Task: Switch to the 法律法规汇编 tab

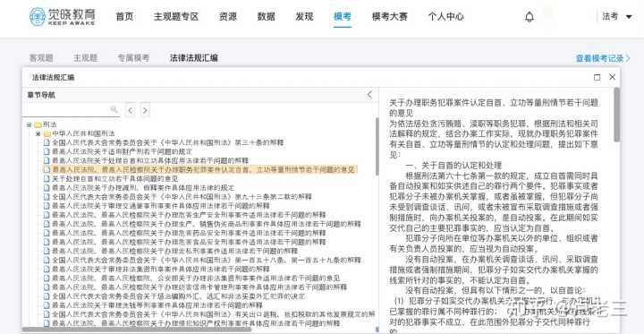Action: tap(194, 58)
